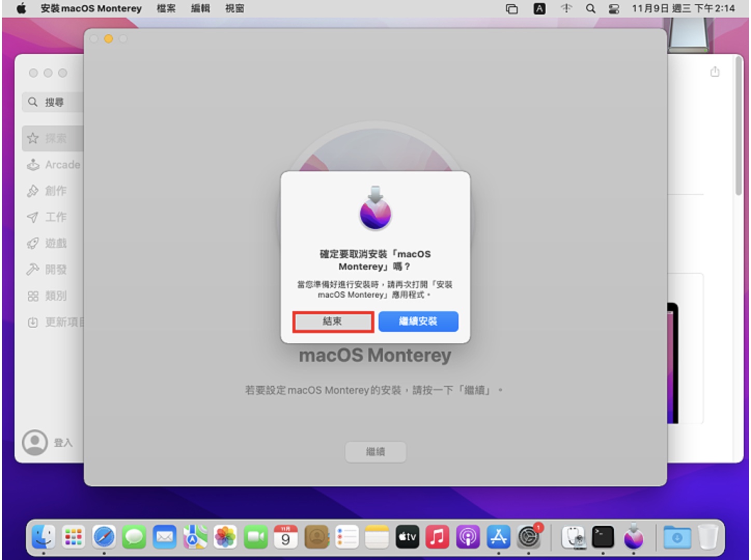Launch FaceTime from the Dock
Screen dimensions: 751x560
(x=256, y=537)
